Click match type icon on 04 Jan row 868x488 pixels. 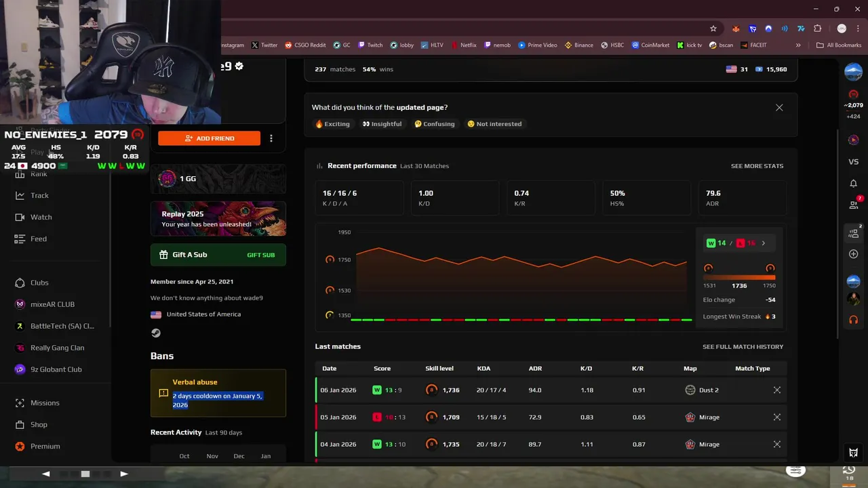point(777,445)
